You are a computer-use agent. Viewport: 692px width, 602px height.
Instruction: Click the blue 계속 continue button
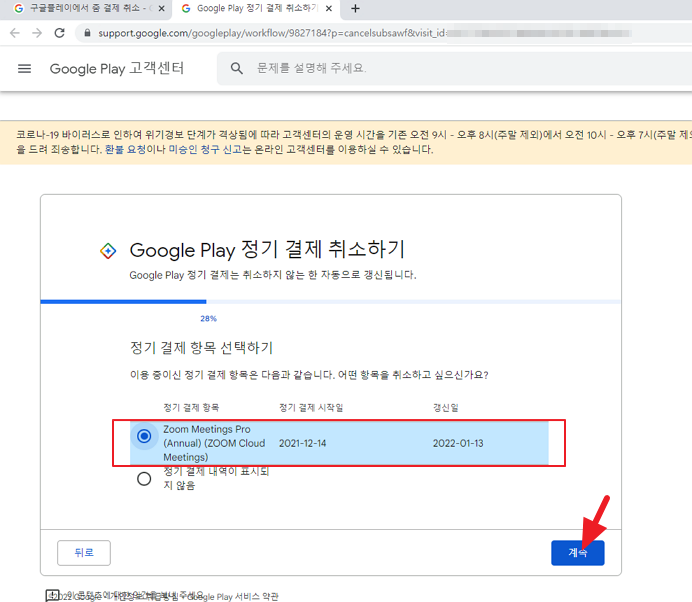pos(578,553)
